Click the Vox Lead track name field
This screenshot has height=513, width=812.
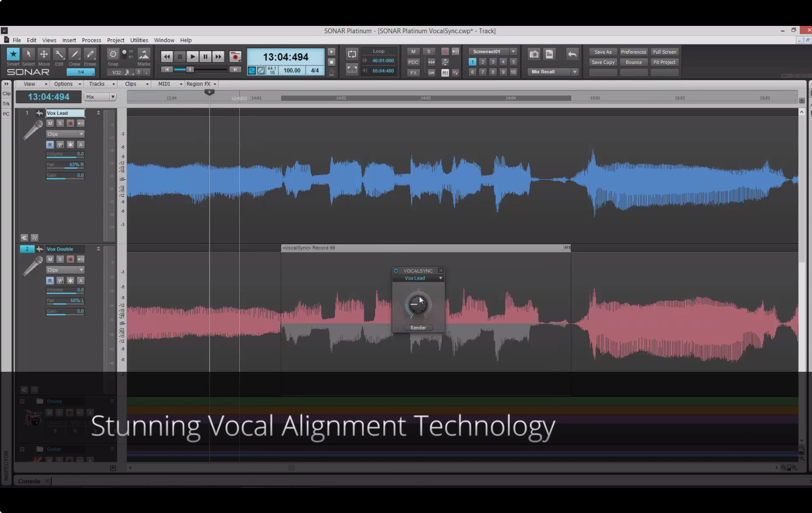click(65, 113)
